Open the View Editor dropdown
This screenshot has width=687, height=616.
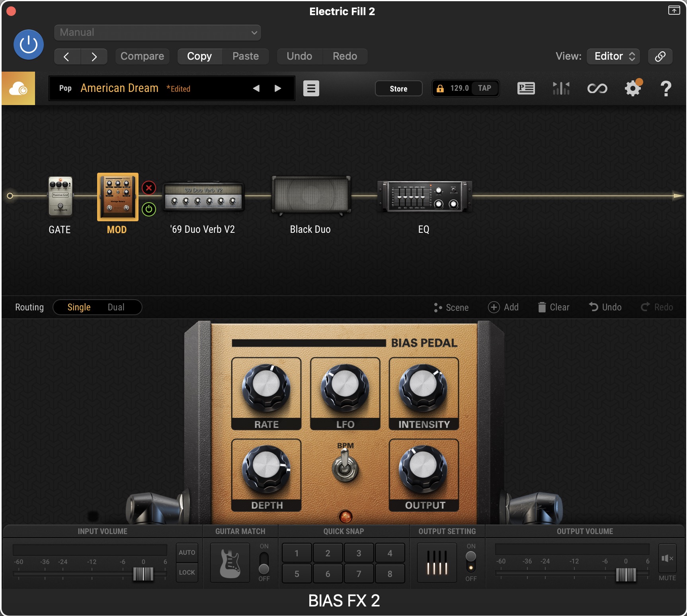(613, 57)
